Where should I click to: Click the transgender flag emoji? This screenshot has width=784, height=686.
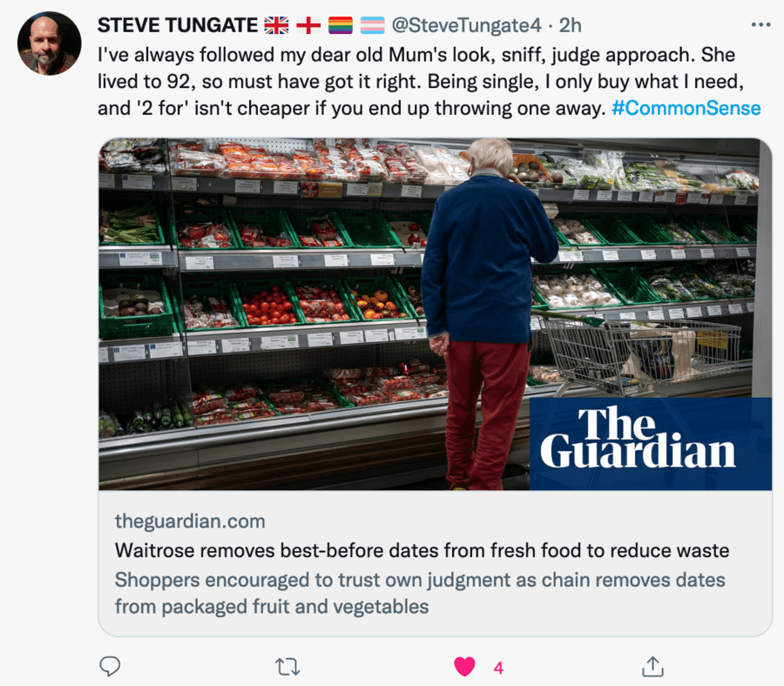tap(373, 25)
